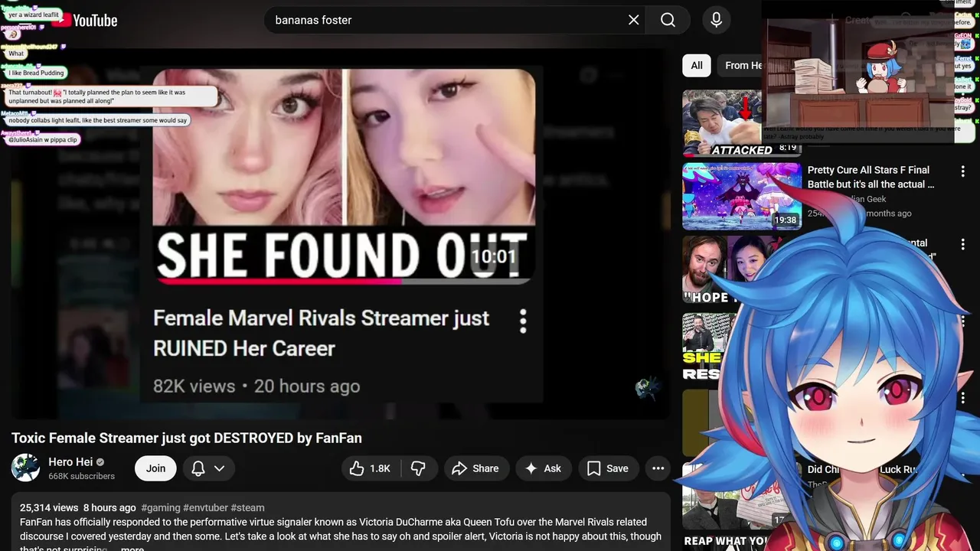Select the 'Toxic Female Streamer' video title text
The height and width of the screenshot is (551, 980).
(186, 438)
